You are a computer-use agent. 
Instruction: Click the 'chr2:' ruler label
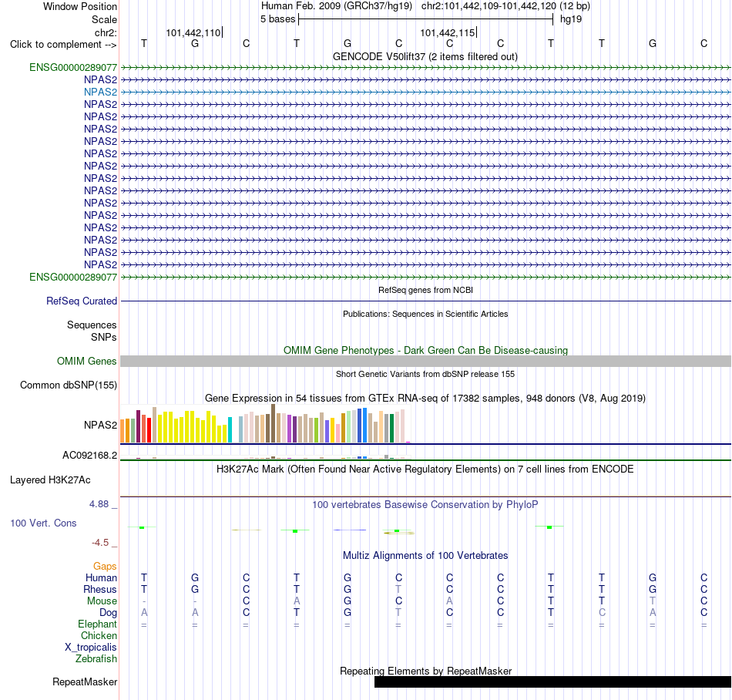tap(106, 32)
